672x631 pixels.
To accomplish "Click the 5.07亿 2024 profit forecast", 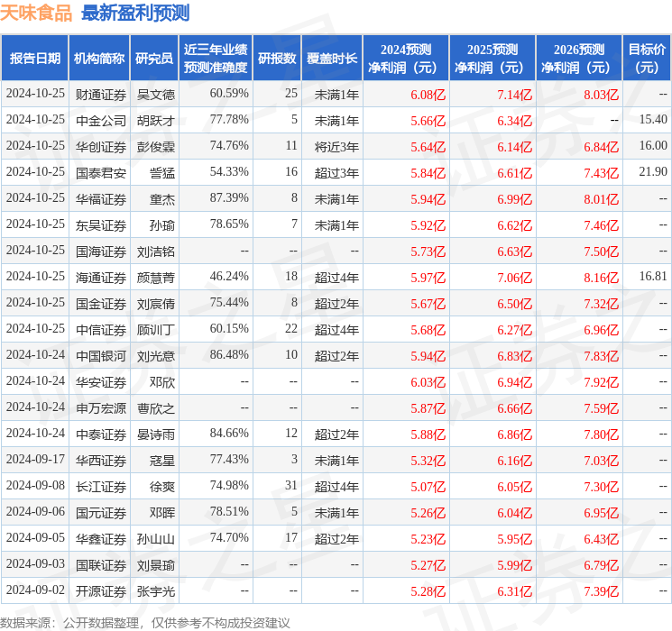I will tap(428, 487).
